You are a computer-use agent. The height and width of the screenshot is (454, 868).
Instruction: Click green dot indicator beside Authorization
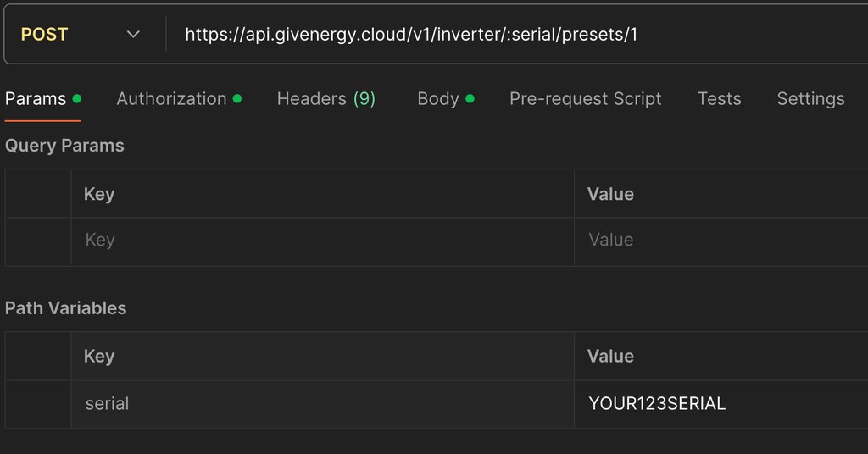237,99
